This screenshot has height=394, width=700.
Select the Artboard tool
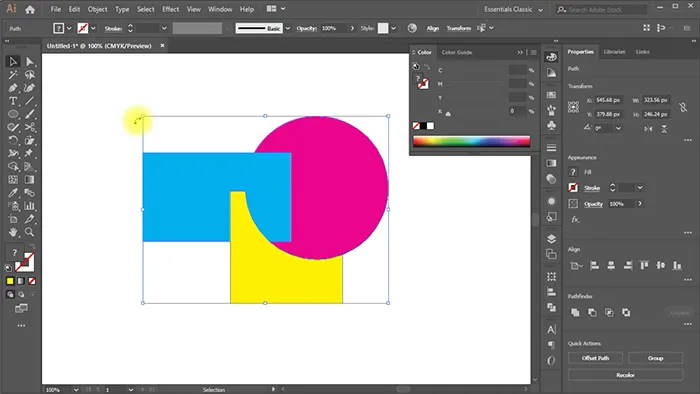coord(13,219)
